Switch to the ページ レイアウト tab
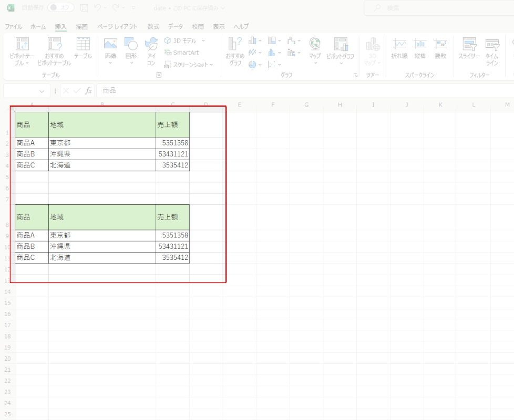514x420 pixels. 117,27
